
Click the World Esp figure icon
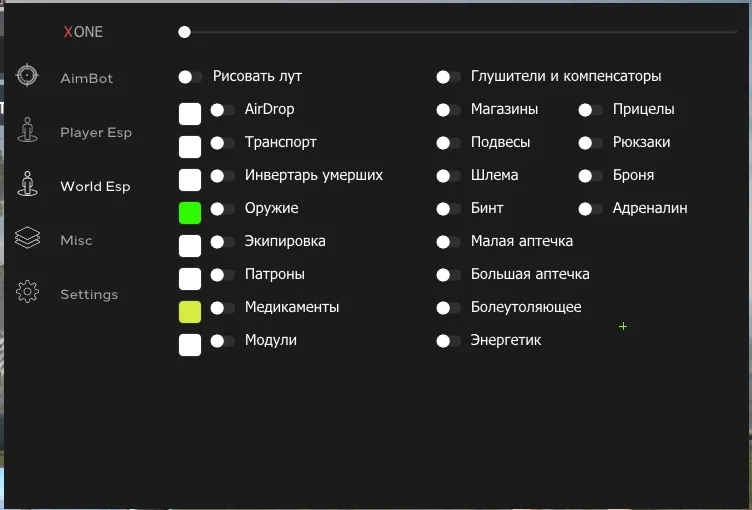point(27,185)
